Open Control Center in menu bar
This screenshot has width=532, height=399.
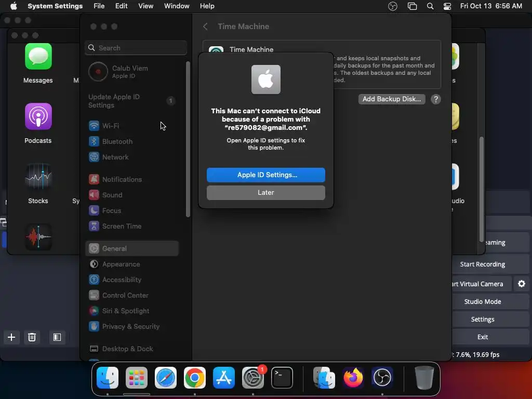[x=447, y=6]
